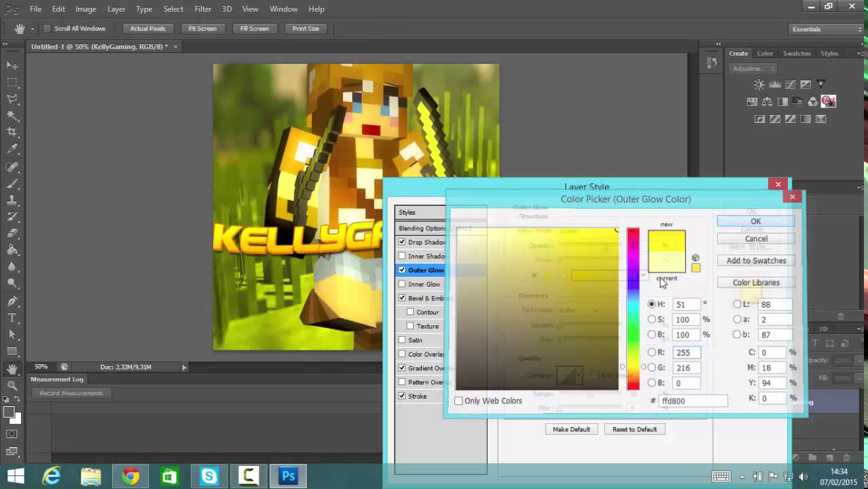The width and height of the screenshot is (868, 489).
Task: Click the hex color field ffd800
Action: [x=693, y=401]
